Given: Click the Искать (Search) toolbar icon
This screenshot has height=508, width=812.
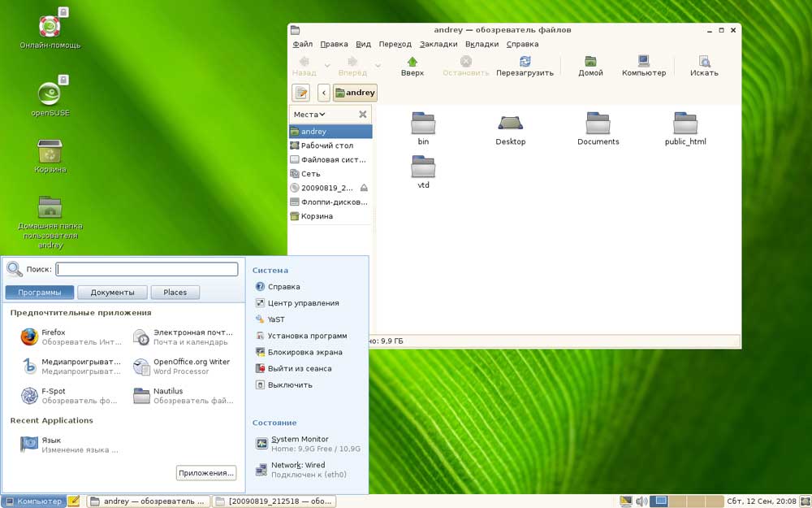Looking at the screenshot, I should 704,63.
